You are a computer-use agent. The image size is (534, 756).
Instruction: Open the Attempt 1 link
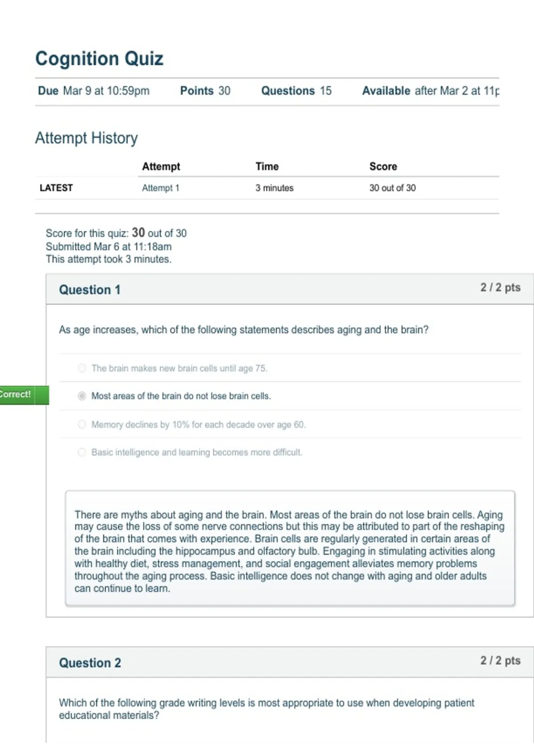(160, 188)
